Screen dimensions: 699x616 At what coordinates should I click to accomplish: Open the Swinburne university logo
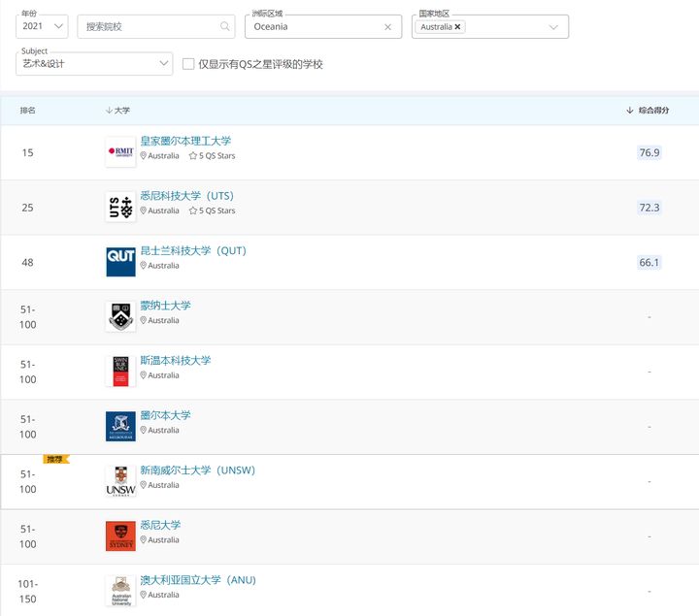pos(120,372)
